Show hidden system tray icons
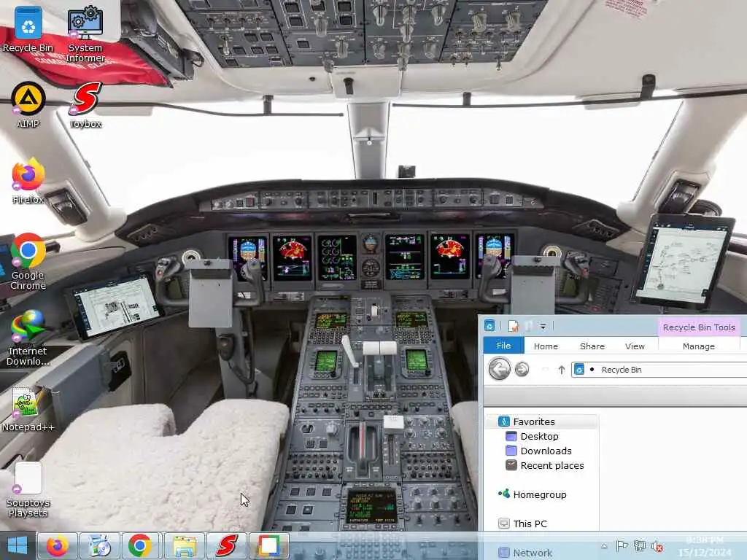The image size is (747, 560). tap(603, 546)
